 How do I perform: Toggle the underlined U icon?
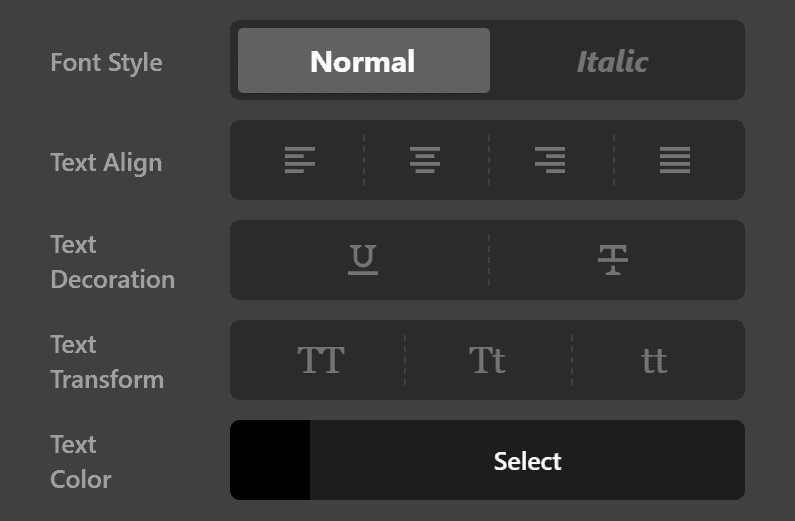pyautogui.click(x=363, y=260)
